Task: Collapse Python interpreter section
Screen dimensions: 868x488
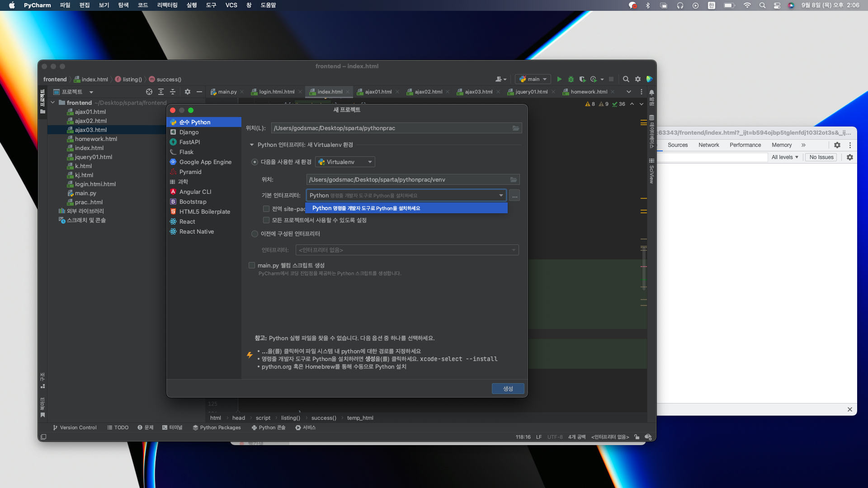Action: 252,145
